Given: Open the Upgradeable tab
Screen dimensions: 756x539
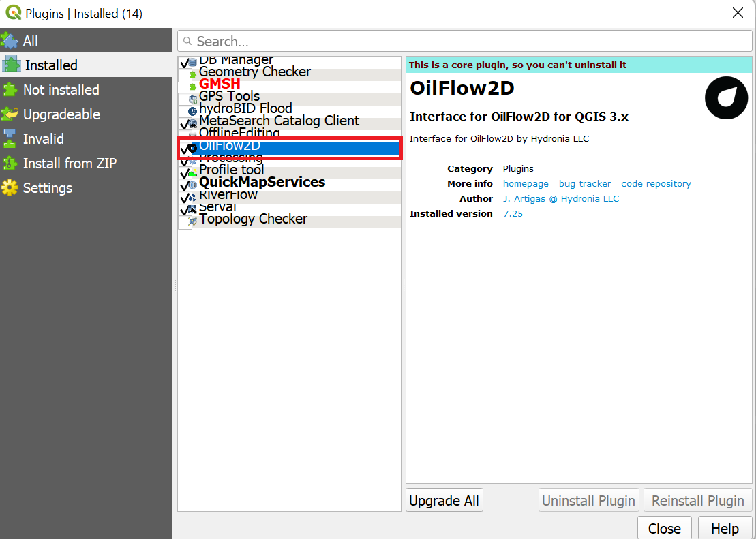Looking at the screenshot, I should pyautogui.click(x=87, y=114).
